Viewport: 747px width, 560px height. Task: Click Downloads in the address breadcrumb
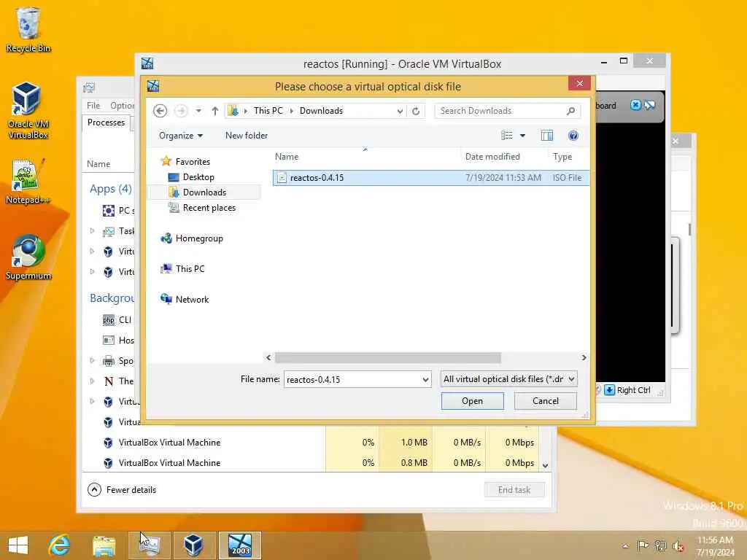(x=321, y=111)
